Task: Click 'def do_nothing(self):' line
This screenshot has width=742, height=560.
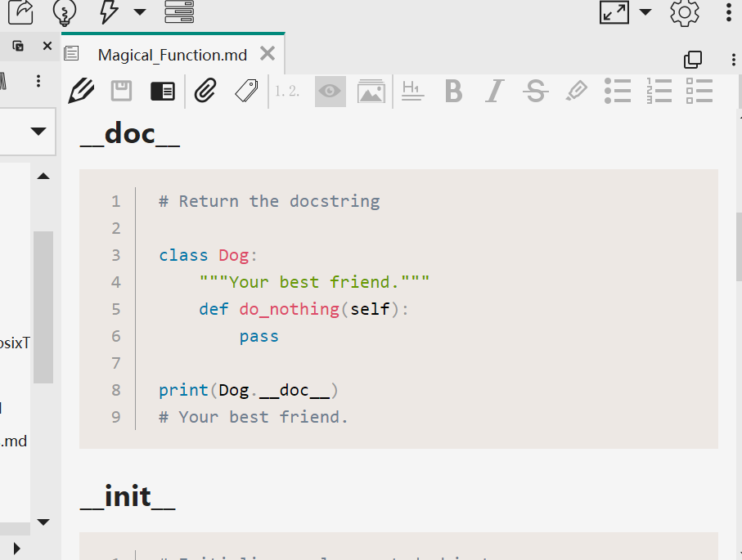Action: (304, 309)
